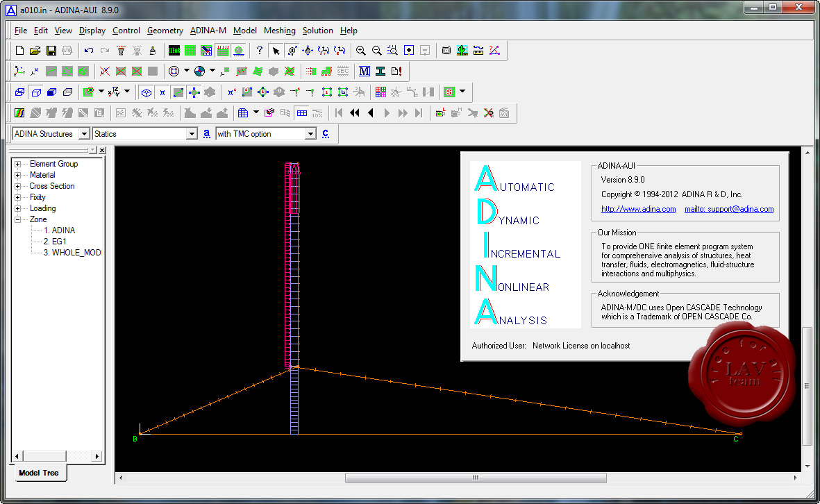Select '1. ADINA' zone in tree
The image size is (820, 504).
pyautogui.click(x=59, y=230)
